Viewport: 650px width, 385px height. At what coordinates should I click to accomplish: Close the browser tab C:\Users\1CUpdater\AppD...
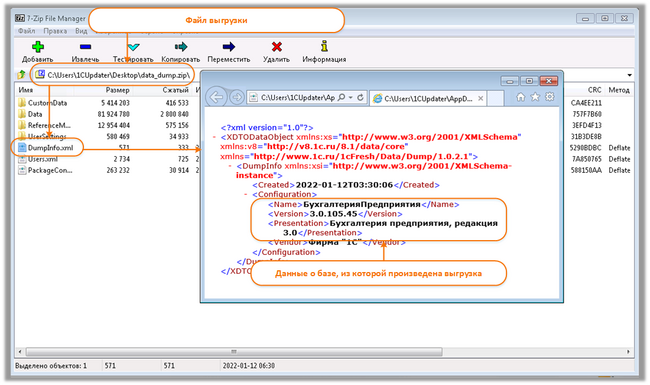tap(480, 98)
